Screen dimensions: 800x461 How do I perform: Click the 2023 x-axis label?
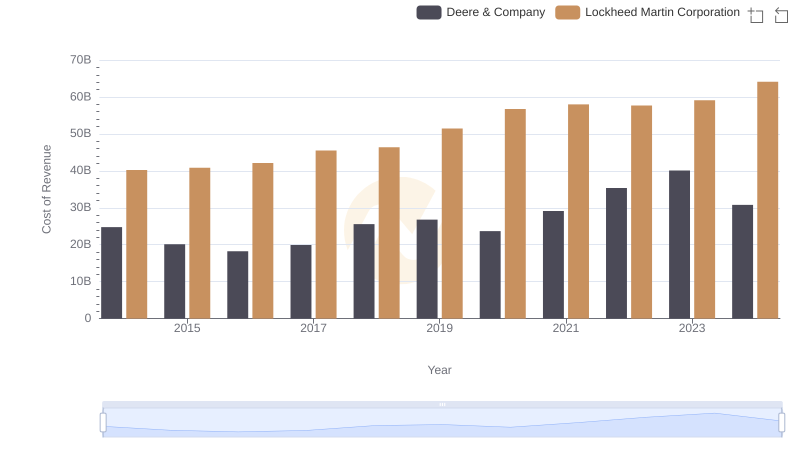click(692, 328)
